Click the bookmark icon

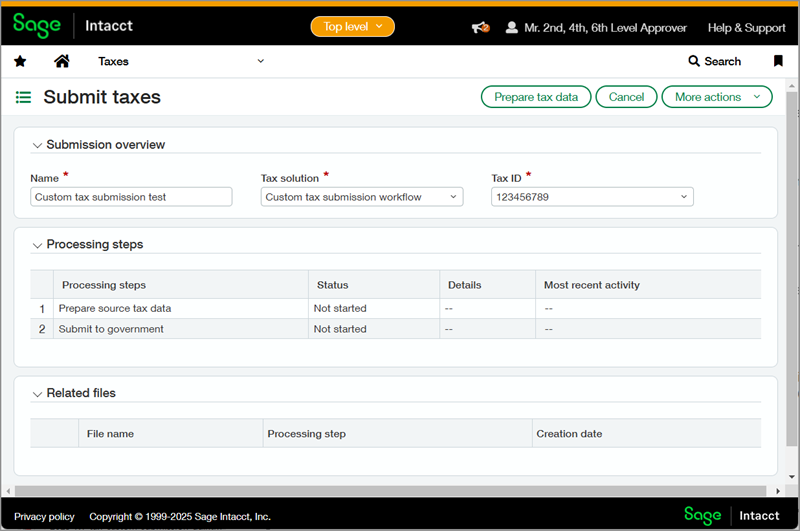[778, 61]
